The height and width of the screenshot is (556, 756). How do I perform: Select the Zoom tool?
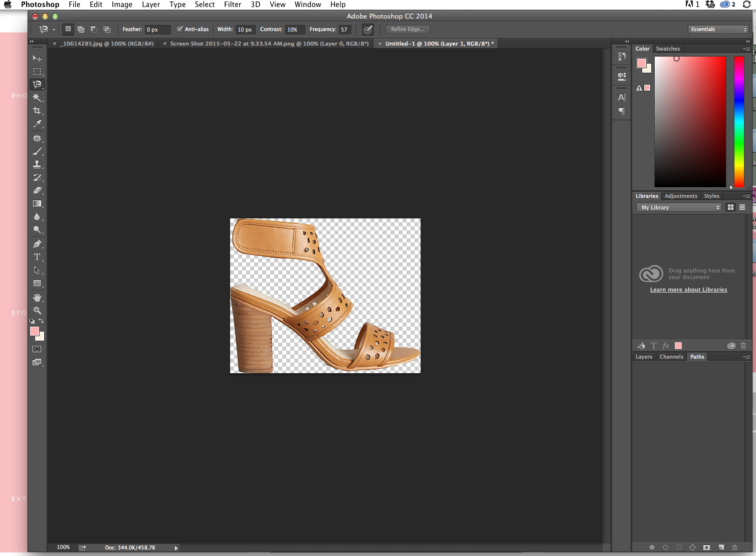click(x=37, y=311)
